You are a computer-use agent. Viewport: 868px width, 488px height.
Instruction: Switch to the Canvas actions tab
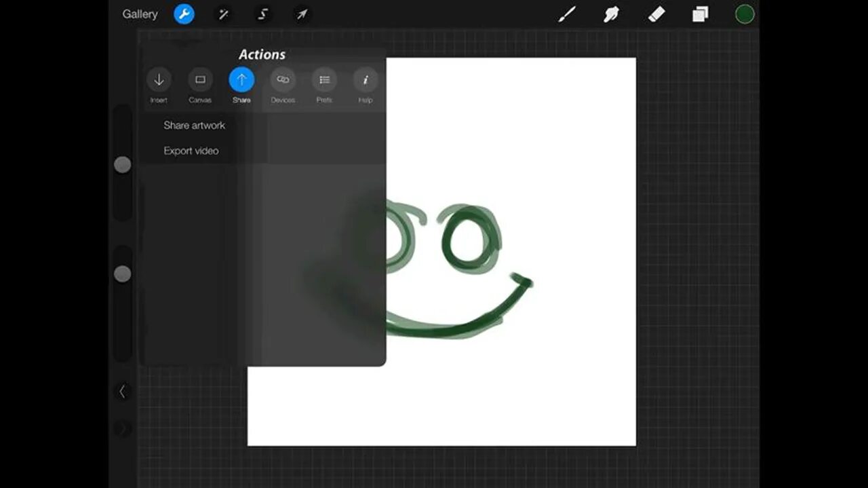tap(200, 86)
